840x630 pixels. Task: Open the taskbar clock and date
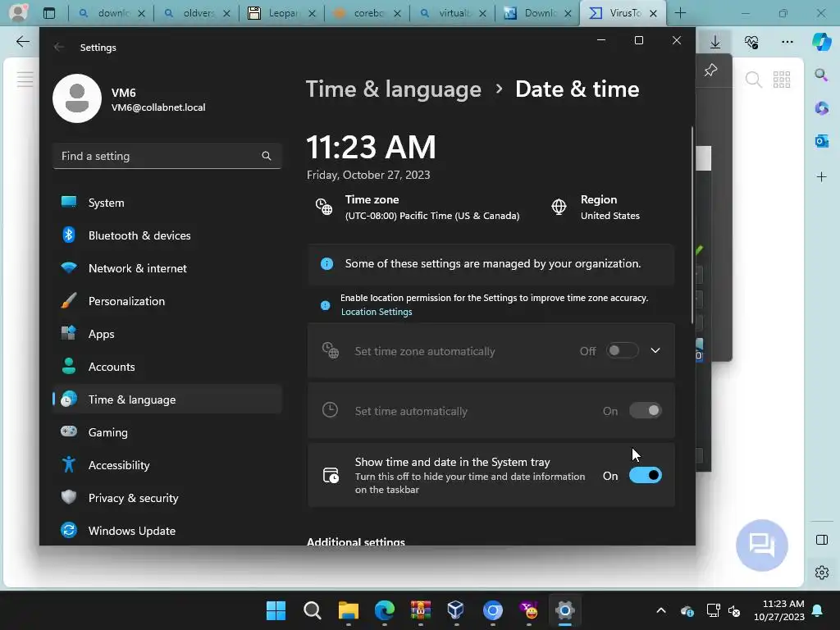click(x=779, y=610)
